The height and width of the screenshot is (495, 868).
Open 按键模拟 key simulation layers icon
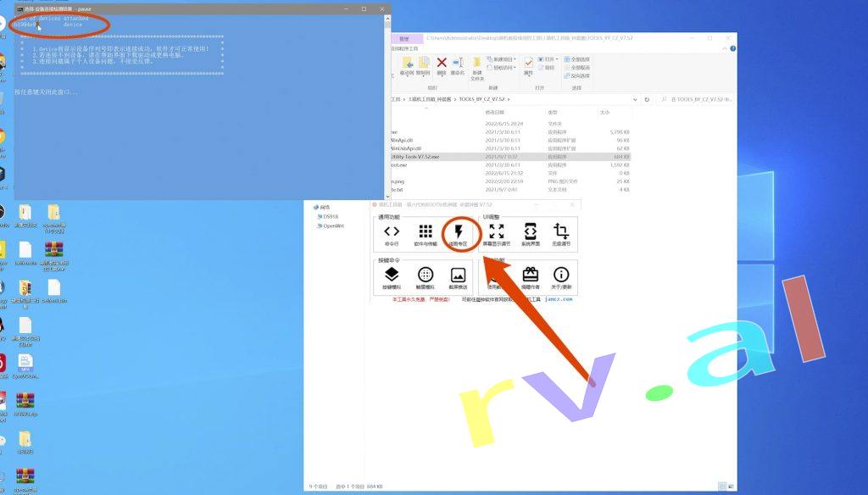(391, 277)
